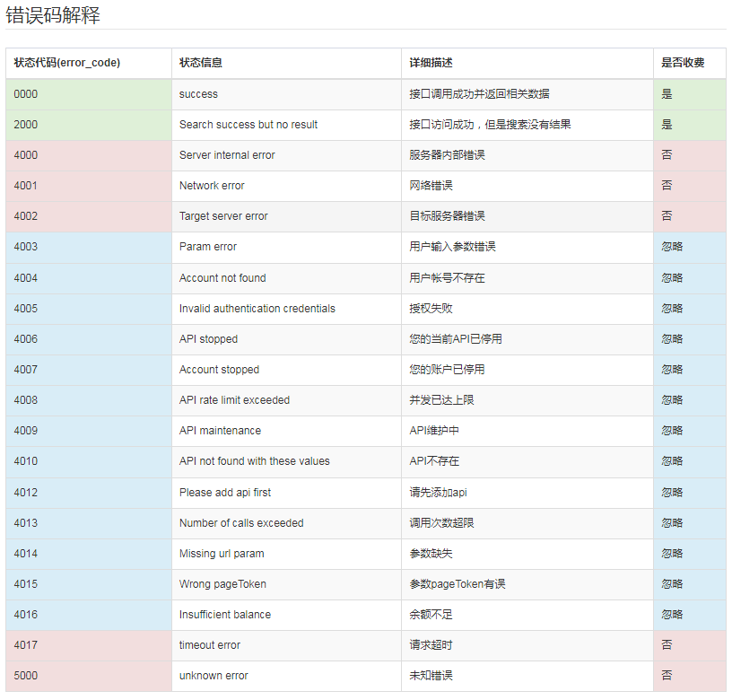Screen dimensions: 732x700
Task: Click description 您的当前API已停用
Action: [456, 339]
